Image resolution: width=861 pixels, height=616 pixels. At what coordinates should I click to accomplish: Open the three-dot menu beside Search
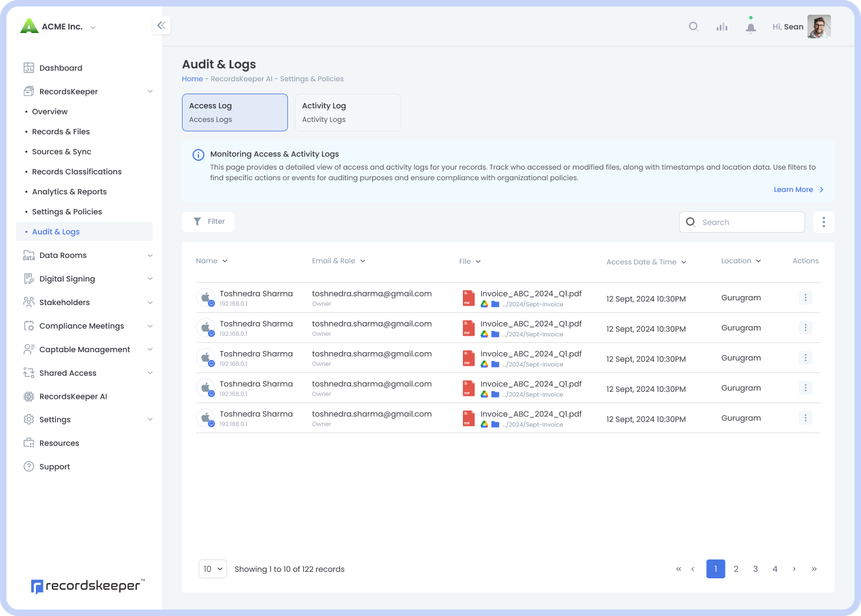click(x=824, y=222)
